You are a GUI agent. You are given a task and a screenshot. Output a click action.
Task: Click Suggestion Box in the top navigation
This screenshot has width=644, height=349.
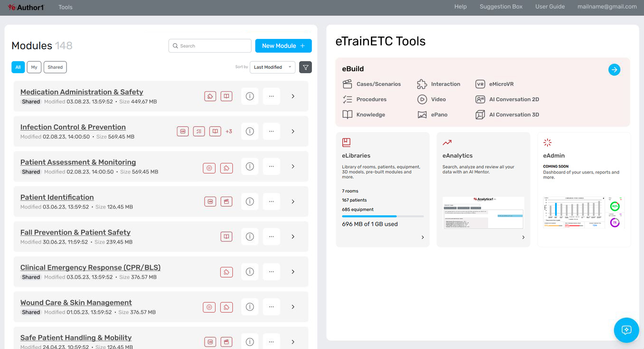coord(501,7)
